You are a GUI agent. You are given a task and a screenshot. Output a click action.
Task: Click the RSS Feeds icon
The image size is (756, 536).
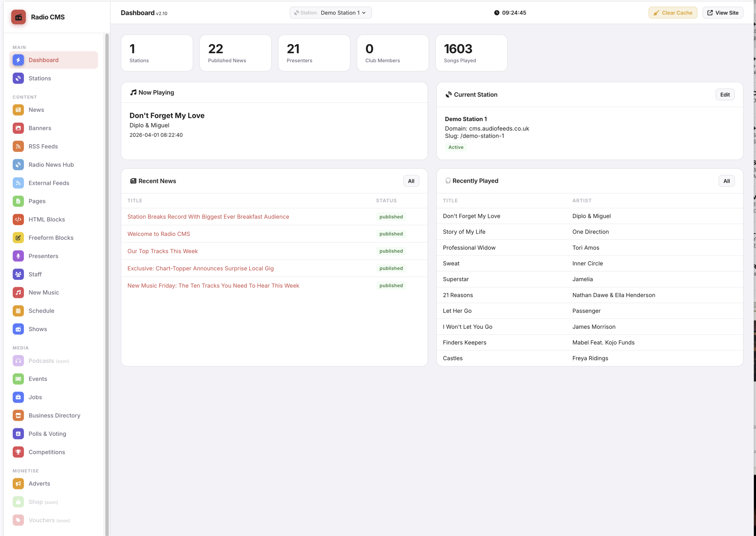click(18, 146)
